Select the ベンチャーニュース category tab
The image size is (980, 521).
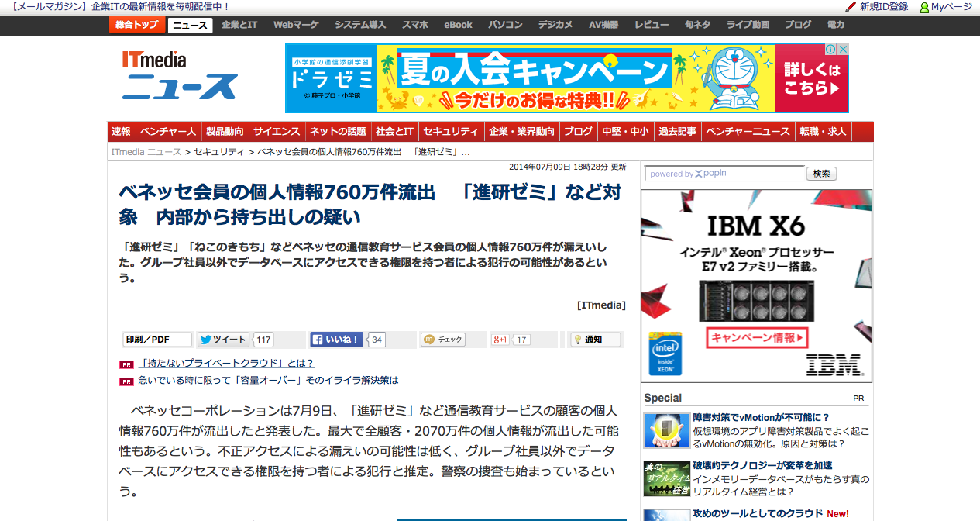748,132
